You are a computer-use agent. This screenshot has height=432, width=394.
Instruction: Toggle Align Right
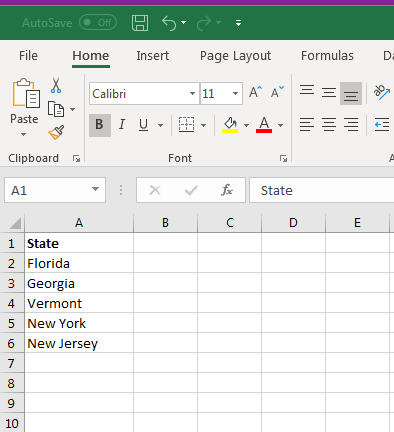[351, 125]
